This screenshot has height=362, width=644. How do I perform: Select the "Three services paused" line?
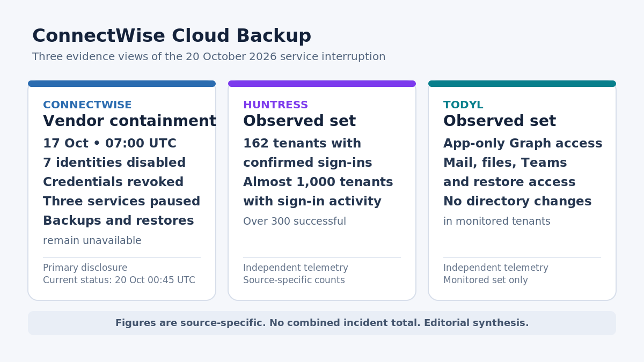tap(121, 202)
